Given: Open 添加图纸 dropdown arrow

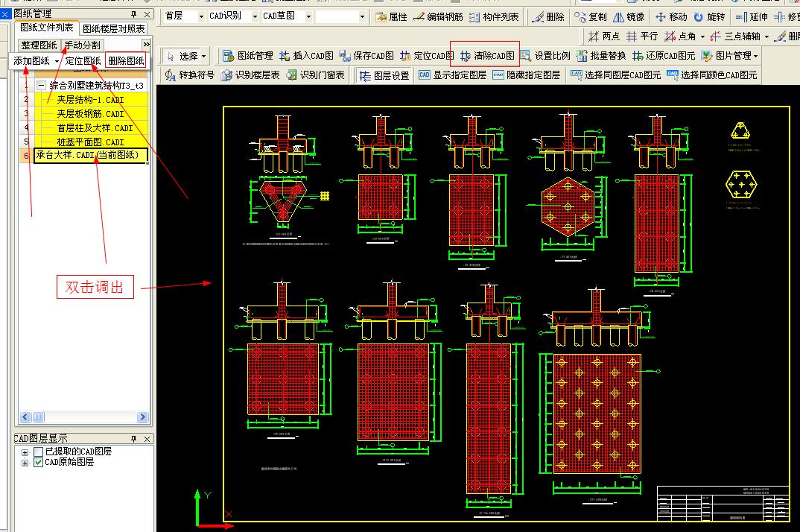Looking at the screenshot, I should point(56,61).
